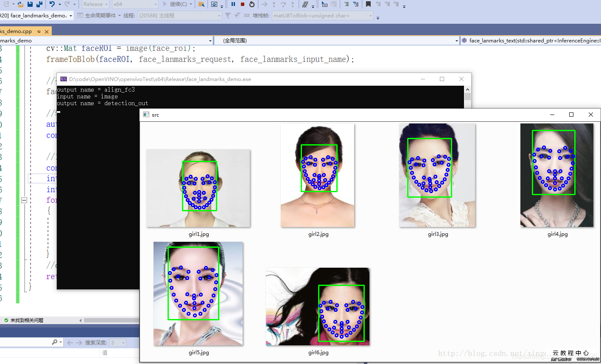Open the project scope dropdown marks_demo
The width and height of the screenshot is (601, 364).
106,41
